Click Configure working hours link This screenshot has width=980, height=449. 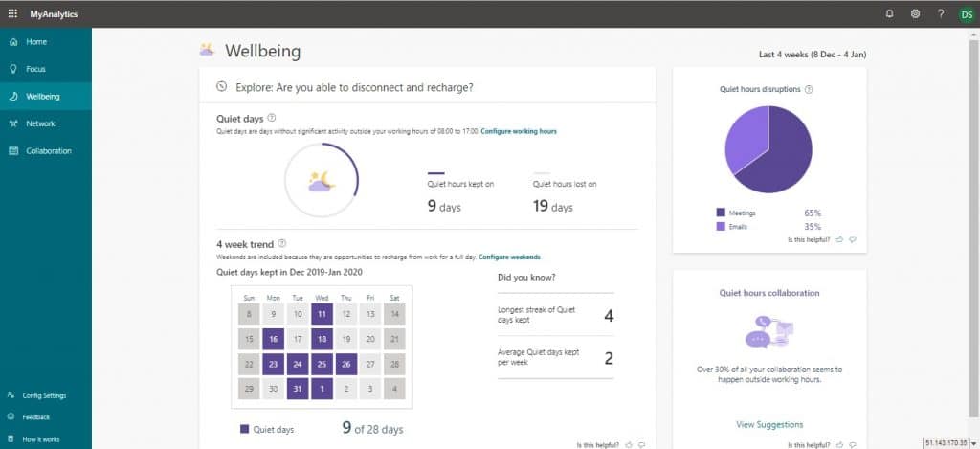(x=518, y=130)
